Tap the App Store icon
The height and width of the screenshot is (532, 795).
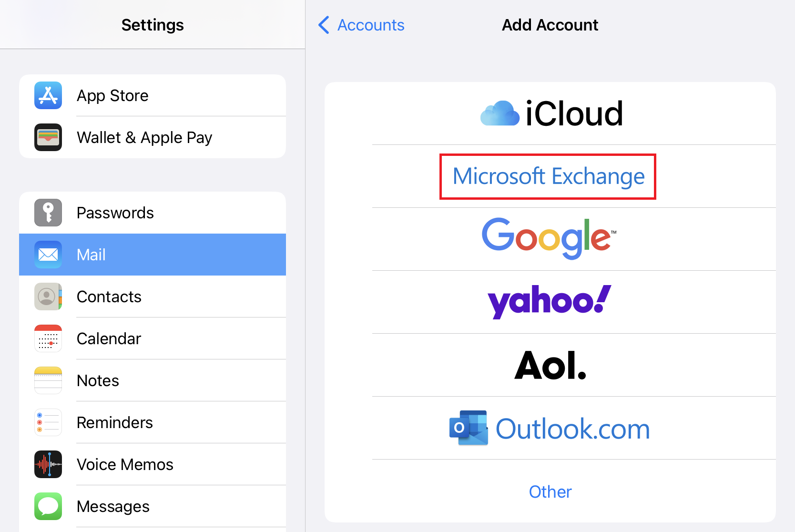48,95
